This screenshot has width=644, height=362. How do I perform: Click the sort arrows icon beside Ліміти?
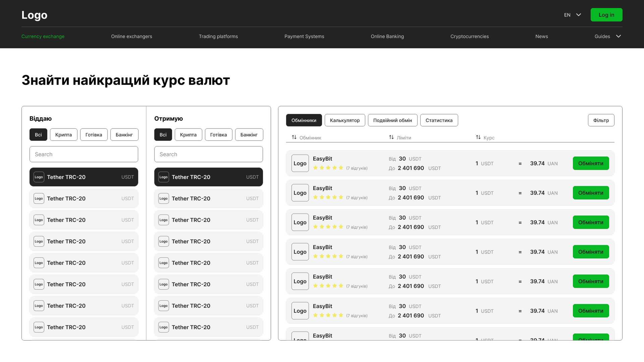point(391,137)
